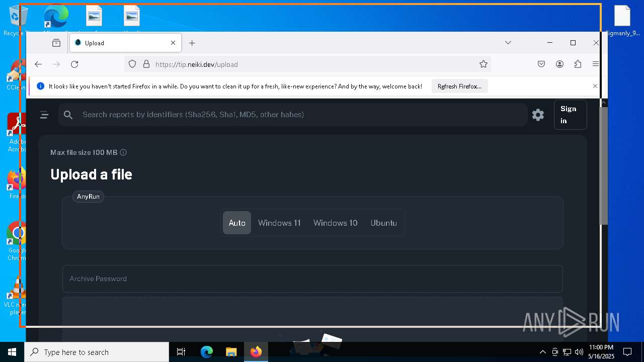Click the Firefox taskbar icon
Image resolution: width=644 pixels, height=362 pixels.
click(x=256, y=352)
